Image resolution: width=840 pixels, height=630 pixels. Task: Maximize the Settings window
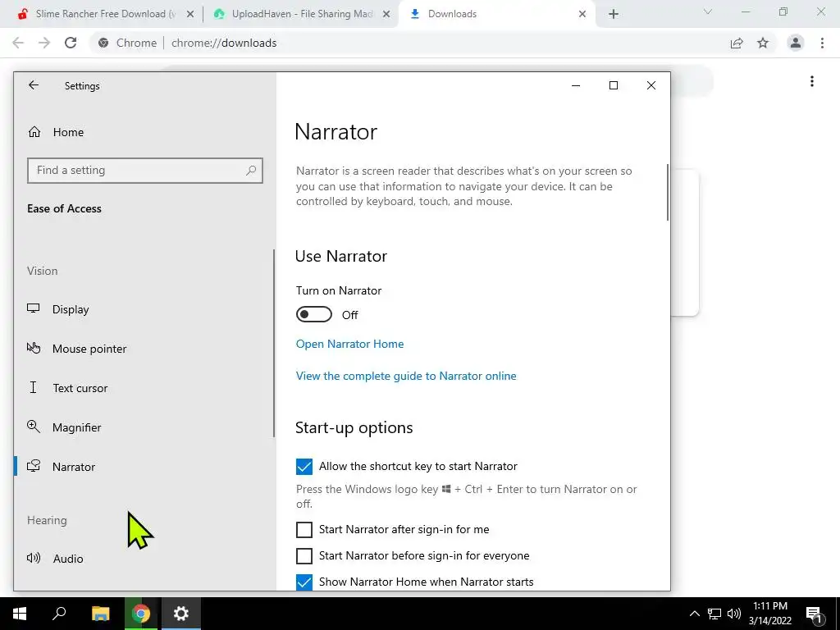coord(614,85)
